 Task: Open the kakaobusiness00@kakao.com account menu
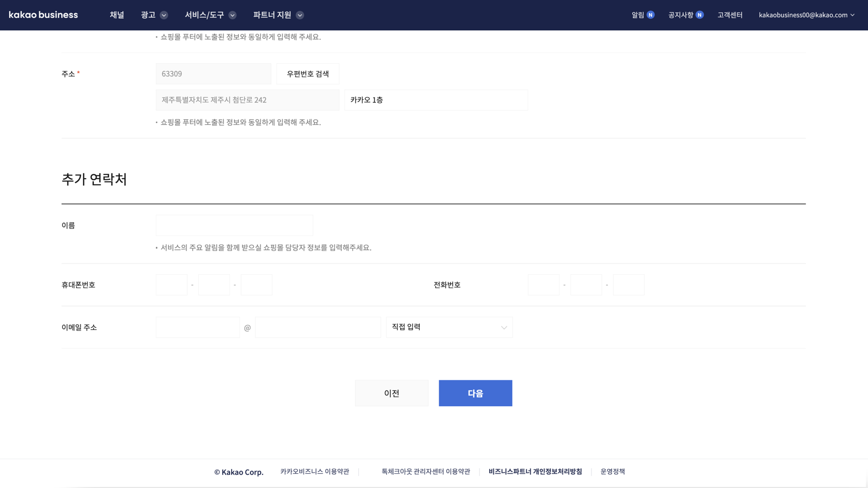[x=806, y=15]
